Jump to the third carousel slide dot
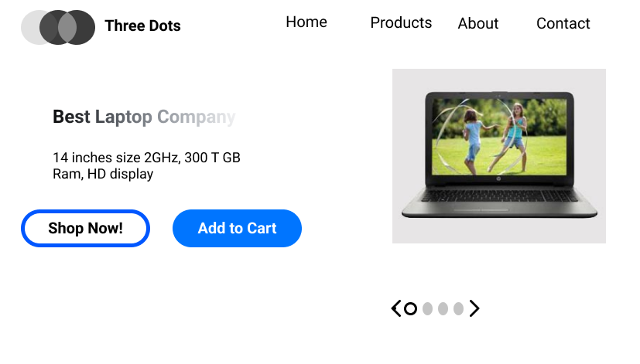This screenshot has width=640, height=364. 443,309
